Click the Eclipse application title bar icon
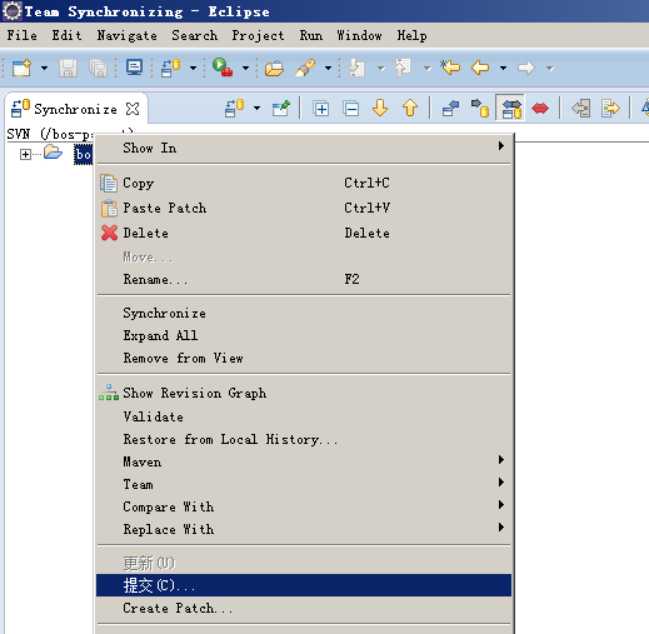The height and width of the screenshot is (634, 649). point(12,11)
